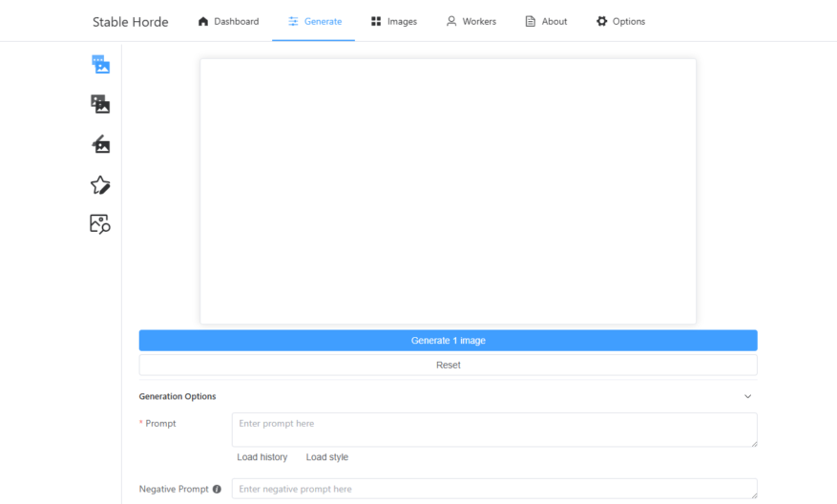Open the Images tab

coord(394,21)
